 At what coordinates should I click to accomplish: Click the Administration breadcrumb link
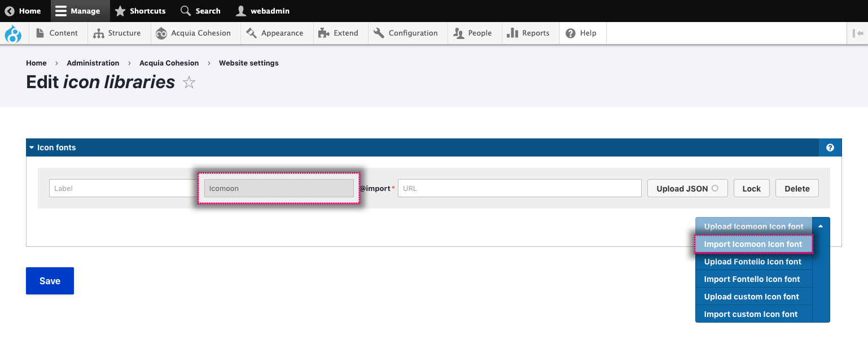(x=93, y=63)
